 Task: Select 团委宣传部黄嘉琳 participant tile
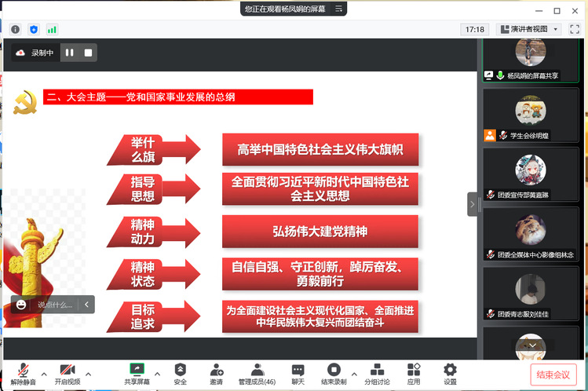pyautogui.click(x=531, y=175)
